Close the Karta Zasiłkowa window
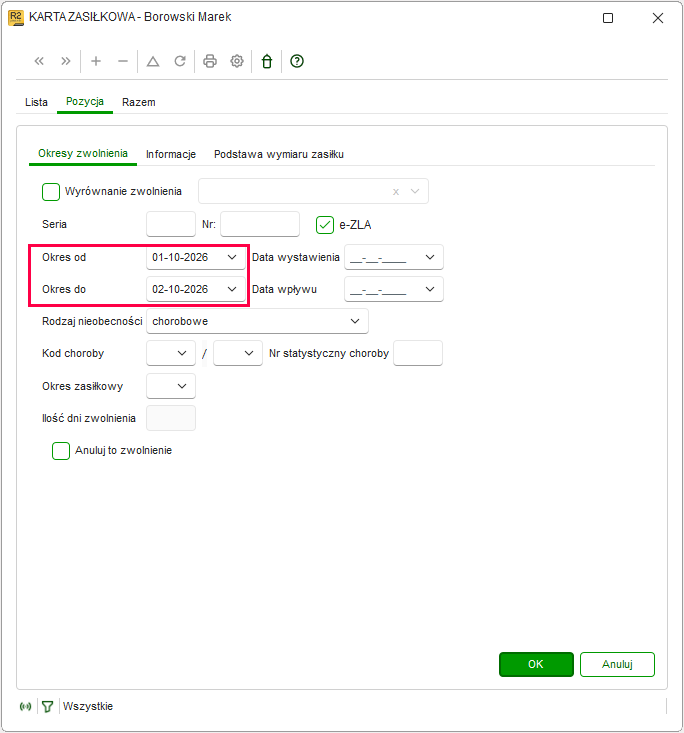The height and width of the screenshot is (733, 684). pos(658,18)
